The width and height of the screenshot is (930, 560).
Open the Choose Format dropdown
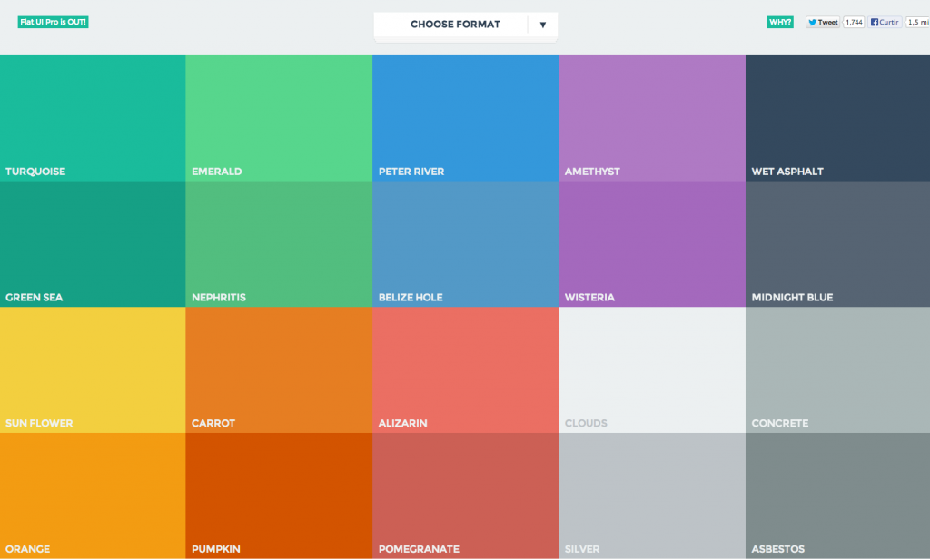click(454, 25)
